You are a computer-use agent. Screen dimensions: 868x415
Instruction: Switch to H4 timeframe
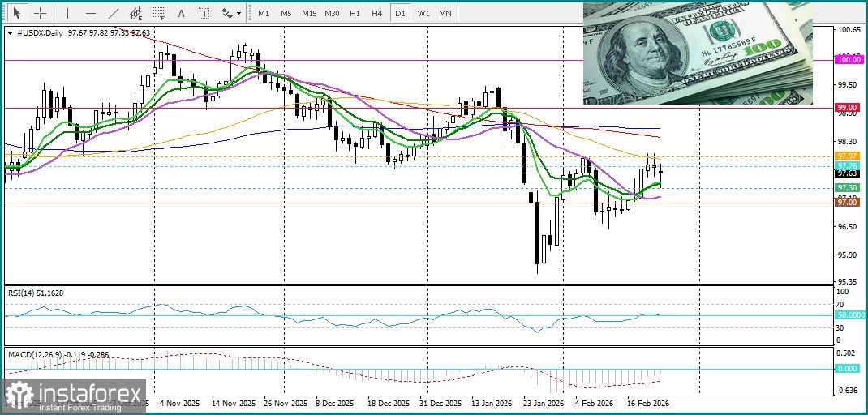click(376, 14)
